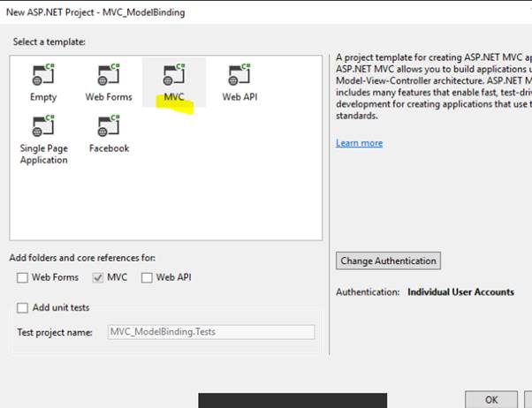Choose the Single Page Application template icon
The width and height of the screenshot is (532, 408).
[x=43, y=125]
